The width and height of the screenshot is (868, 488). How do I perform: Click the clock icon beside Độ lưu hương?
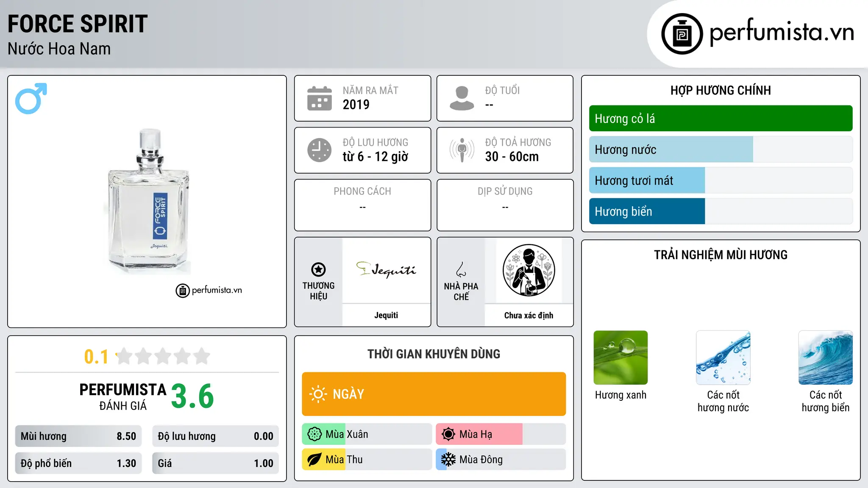(x=320, y=150)
